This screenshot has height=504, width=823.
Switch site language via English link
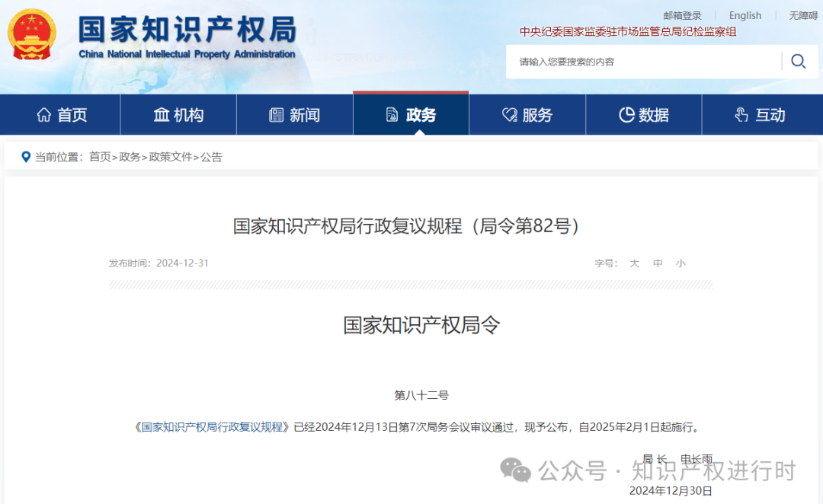point(745,15)
